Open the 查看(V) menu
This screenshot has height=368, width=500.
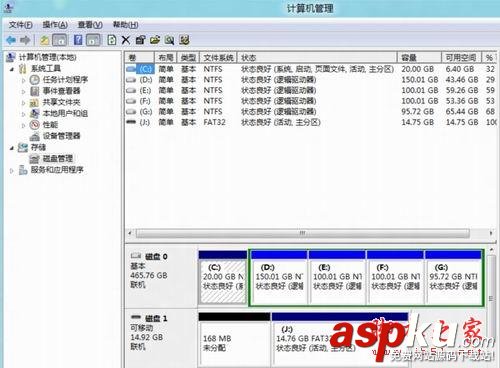coord(90,25)
